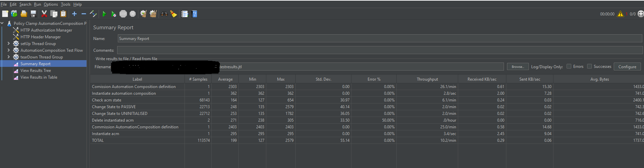Screen dimensions: 644x168
Task: Click into the Comments input field
Action: click(x=380, y=50)
